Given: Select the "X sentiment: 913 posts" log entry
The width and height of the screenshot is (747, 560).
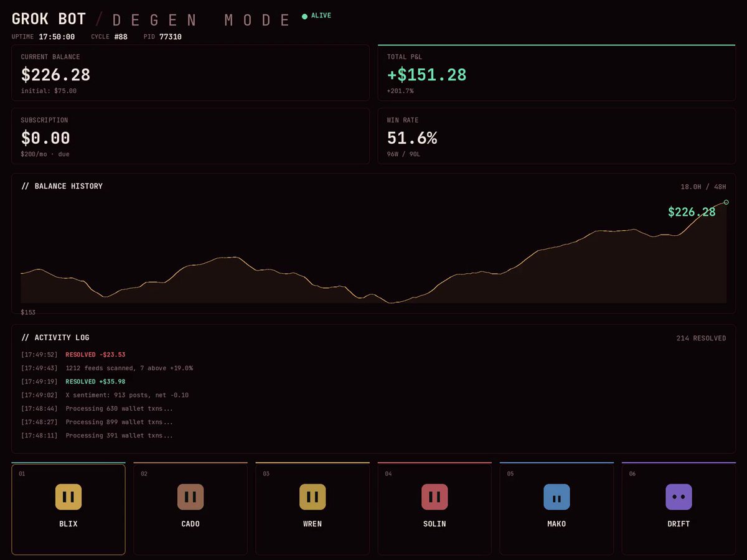Looking at the screenshot, I should coord(127,395).
